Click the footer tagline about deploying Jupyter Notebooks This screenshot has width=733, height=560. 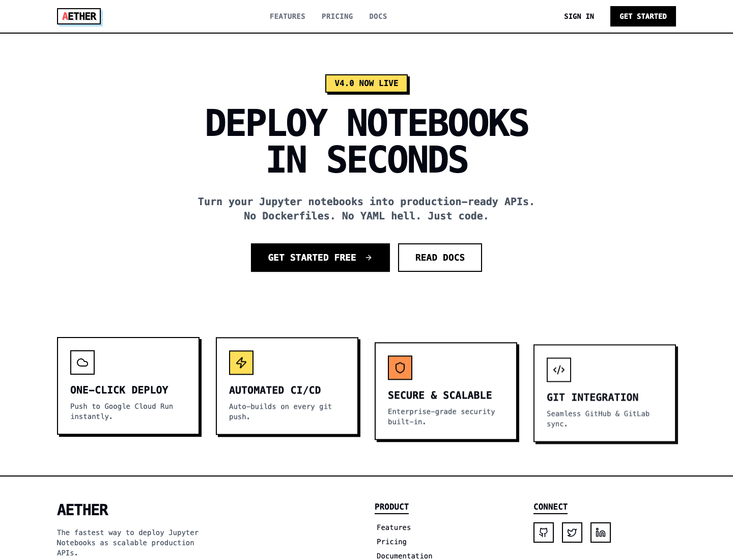(128, 543)
